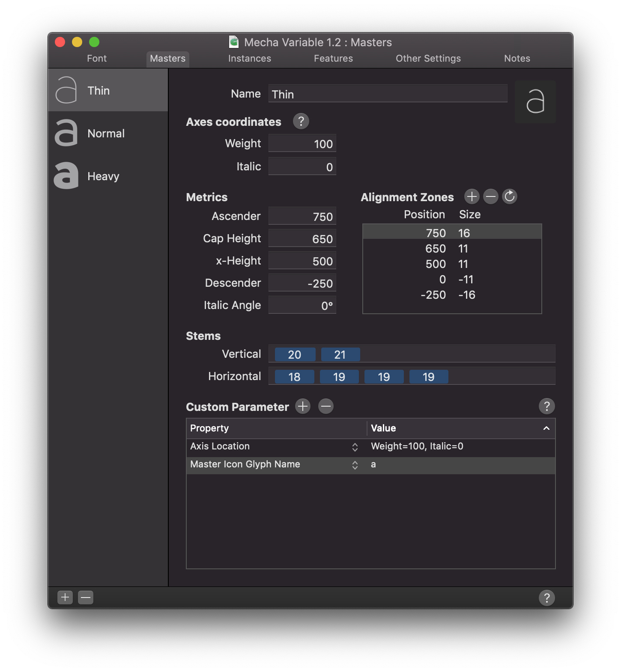621x672 pixels.
Task: Click the bottom-right window help button
Action: 546,598
